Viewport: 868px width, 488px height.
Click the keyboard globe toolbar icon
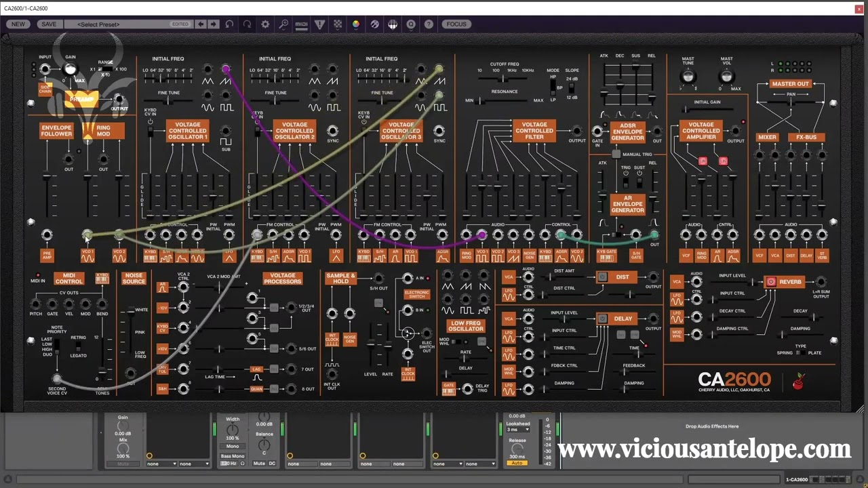[x=393, y=24]
